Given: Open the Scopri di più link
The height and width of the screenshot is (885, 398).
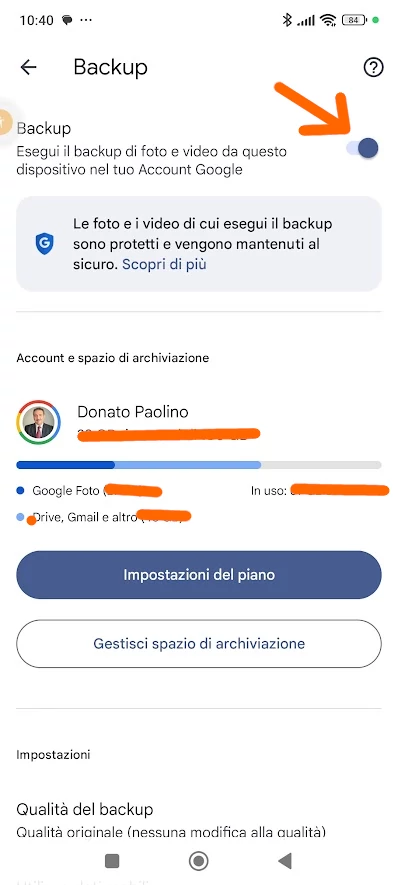Looking at the screenshot, I should pos(164,264).
